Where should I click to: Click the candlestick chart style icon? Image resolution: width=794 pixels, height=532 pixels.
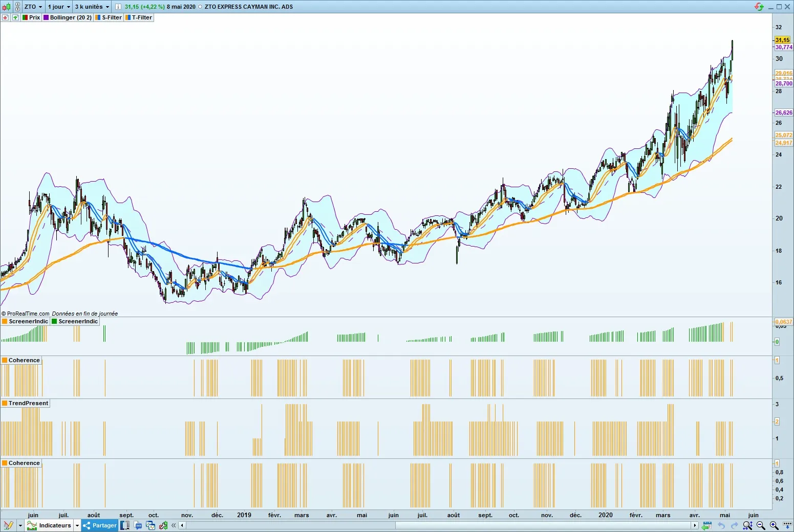[6, 7]
